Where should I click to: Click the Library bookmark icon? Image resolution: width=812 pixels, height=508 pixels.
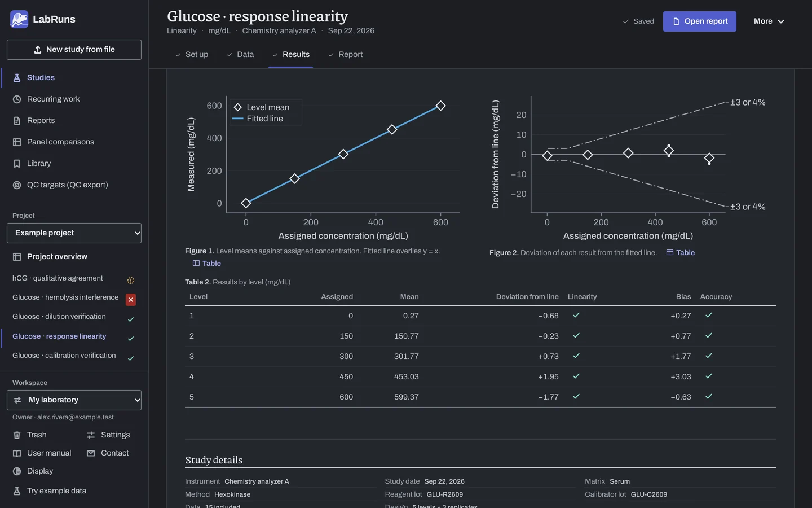point(17,164)
